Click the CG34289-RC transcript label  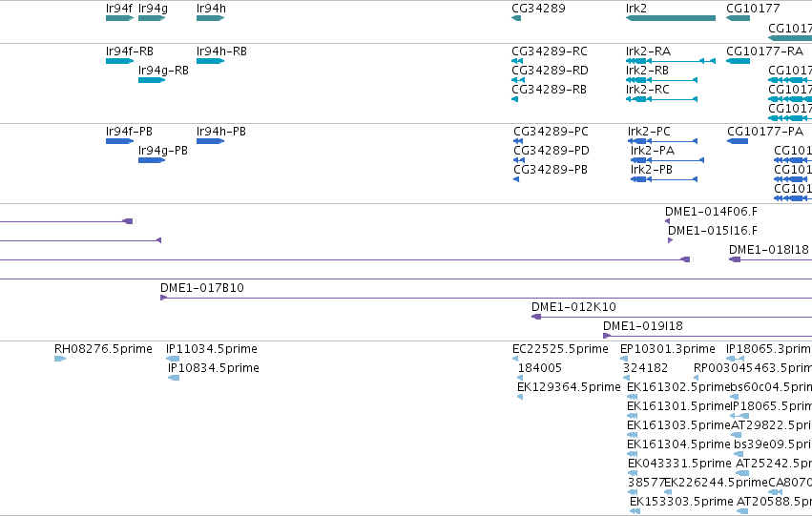tap(550, 52)
